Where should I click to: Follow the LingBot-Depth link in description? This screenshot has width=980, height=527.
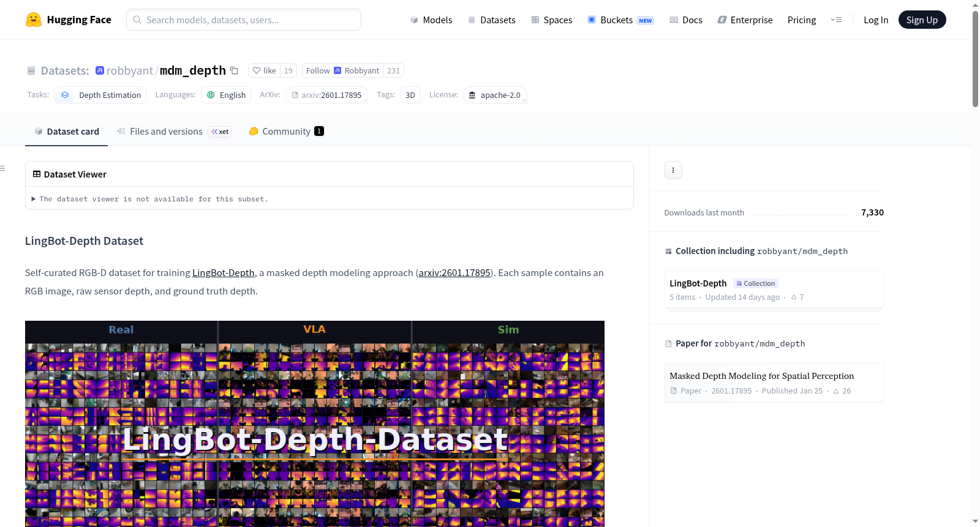coord(224,272)
